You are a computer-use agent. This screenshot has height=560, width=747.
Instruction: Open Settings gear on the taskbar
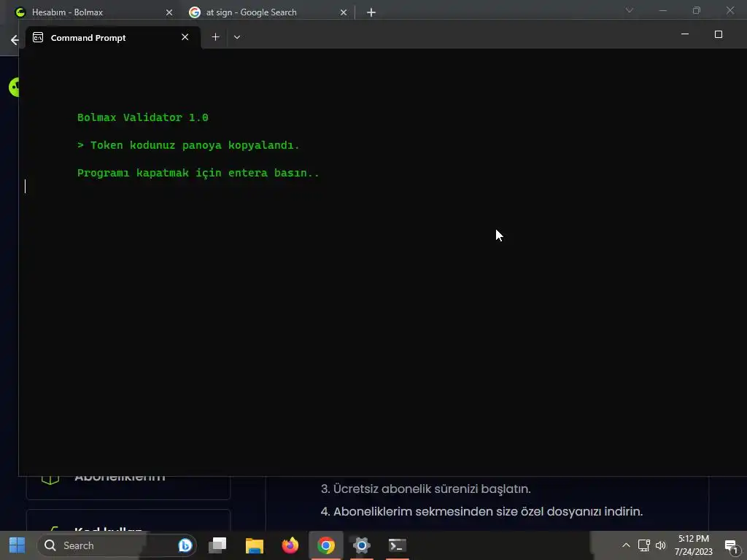tap(362, 545)
